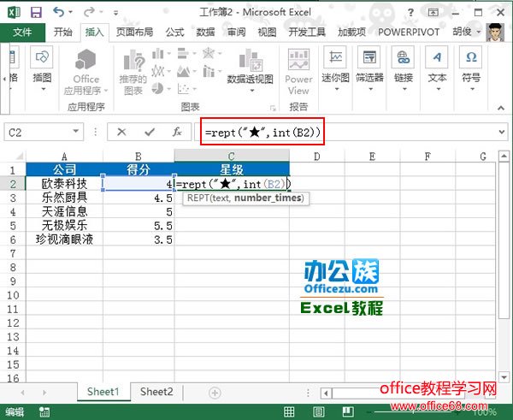Click scroll left arrow on horizontal scrollbar
The image size is (513, 420).
point(326,393)
